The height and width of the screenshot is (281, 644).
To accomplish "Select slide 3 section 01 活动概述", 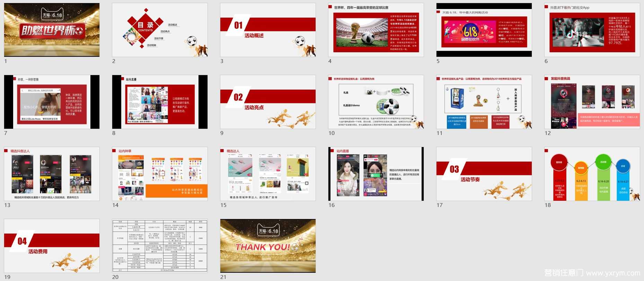I will pos(268,30).
